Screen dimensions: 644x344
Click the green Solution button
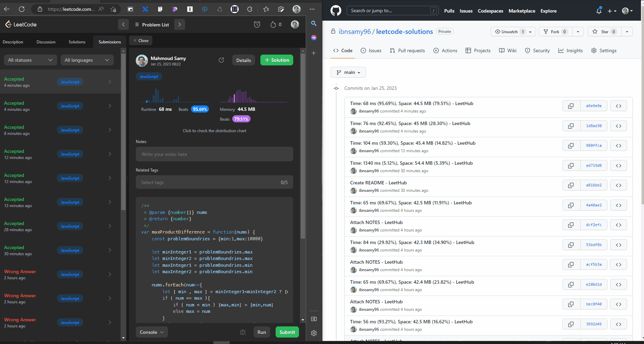277,60
